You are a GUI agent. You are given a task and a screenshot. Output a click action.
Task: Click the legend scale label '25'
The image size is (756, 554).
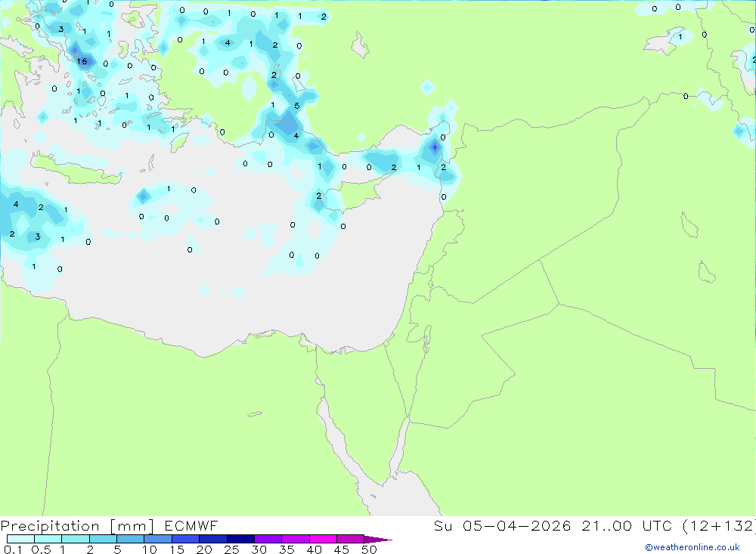[231, 549]
